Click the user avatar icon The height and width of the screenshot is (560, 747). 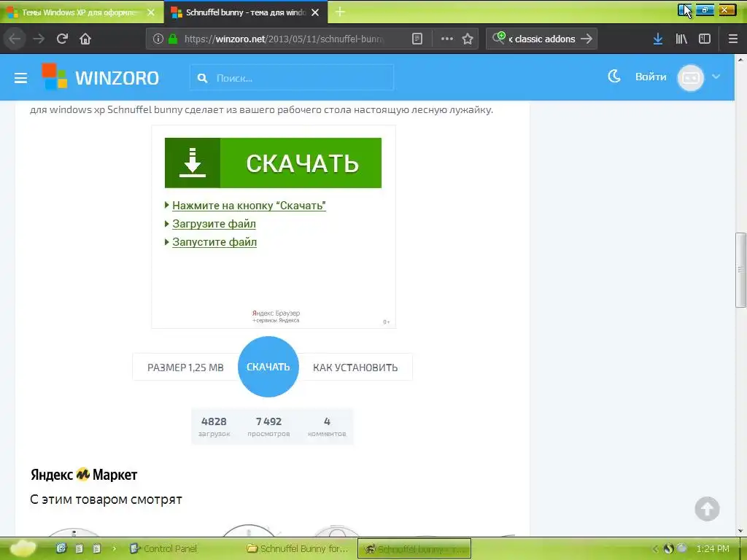click(x=691, y=77)
